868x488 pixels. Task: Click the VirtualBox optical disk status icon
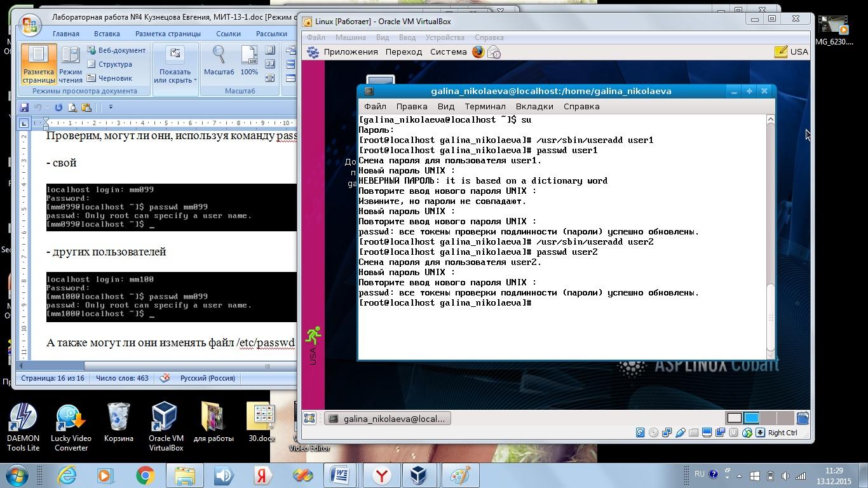pos(653,433)
